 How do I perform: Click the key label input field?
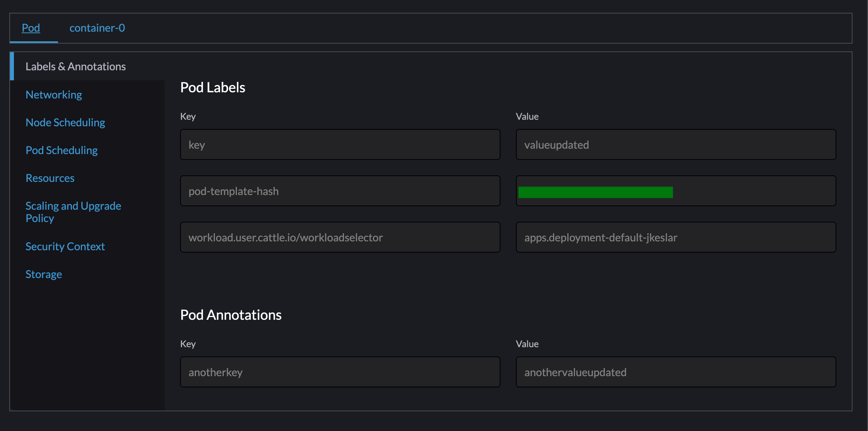340,144
